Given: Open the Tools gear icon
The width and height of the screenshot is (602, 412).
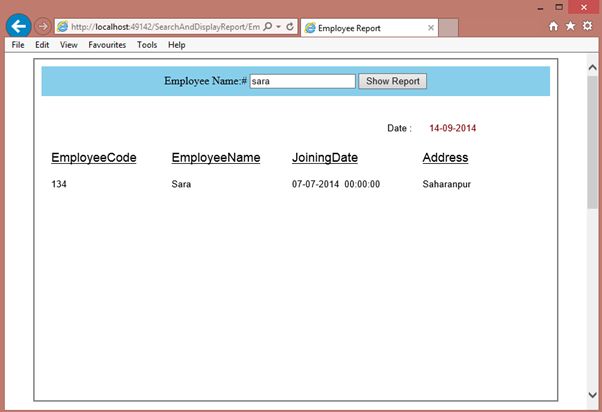Looking at the screenshot, I should click(x=587, y=26).
